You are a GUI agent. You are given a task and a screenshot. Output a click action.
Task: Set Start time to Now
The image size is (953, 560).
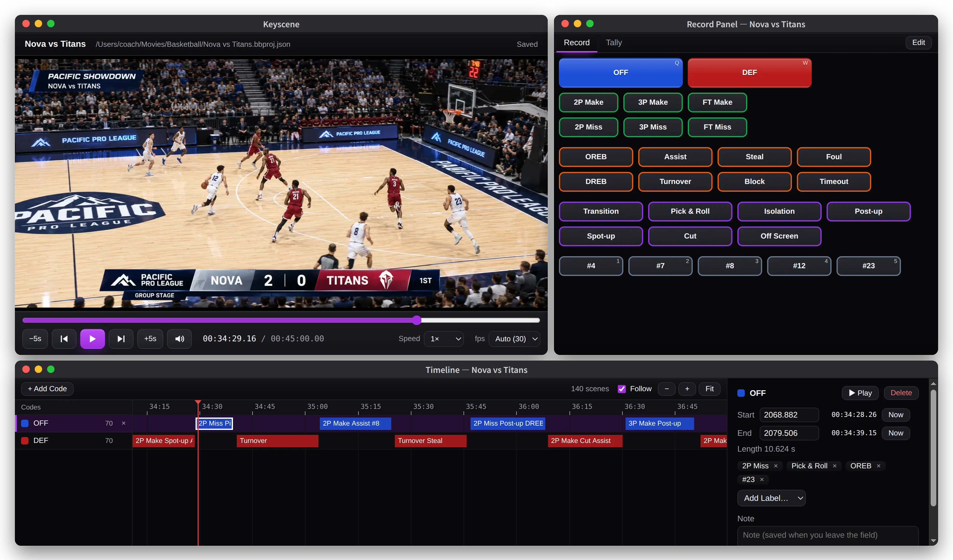pyautogui.click(x=895, y=415)
